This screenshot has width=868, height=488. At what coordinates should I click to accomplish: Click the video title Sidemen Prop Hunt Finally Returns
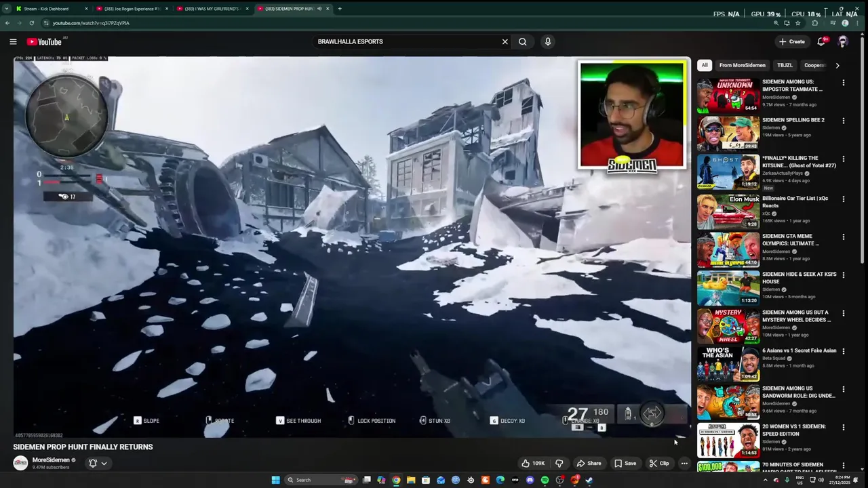[83, 447]
